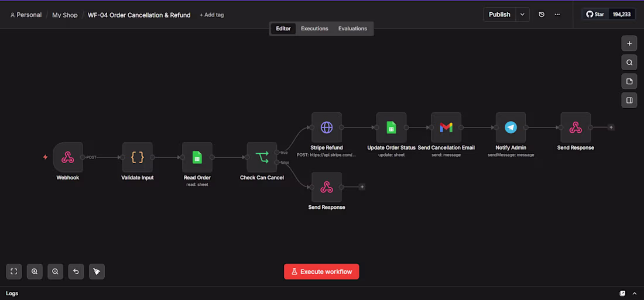The image size is (644, 300).
Task: Open the workflow more options menu
Action: tap(557, 15)
